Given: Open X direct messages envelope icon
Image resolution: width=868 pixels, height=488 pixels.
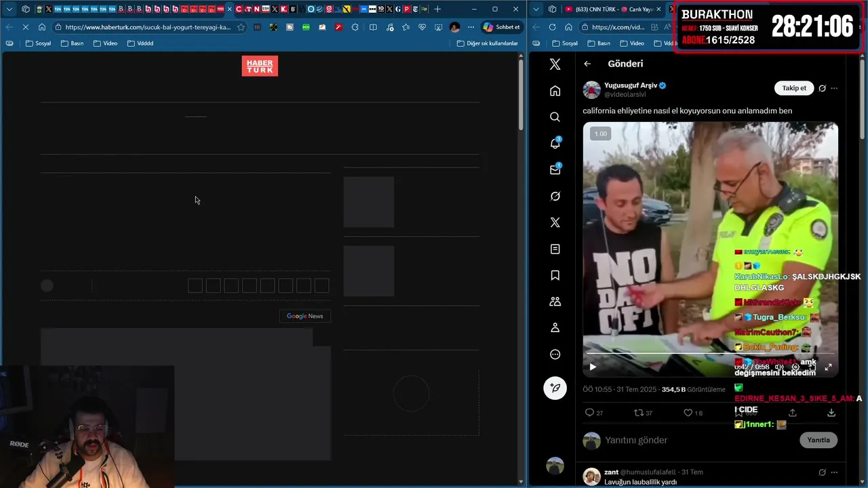Looking at the screenshot, I should [x=555, y=169].
